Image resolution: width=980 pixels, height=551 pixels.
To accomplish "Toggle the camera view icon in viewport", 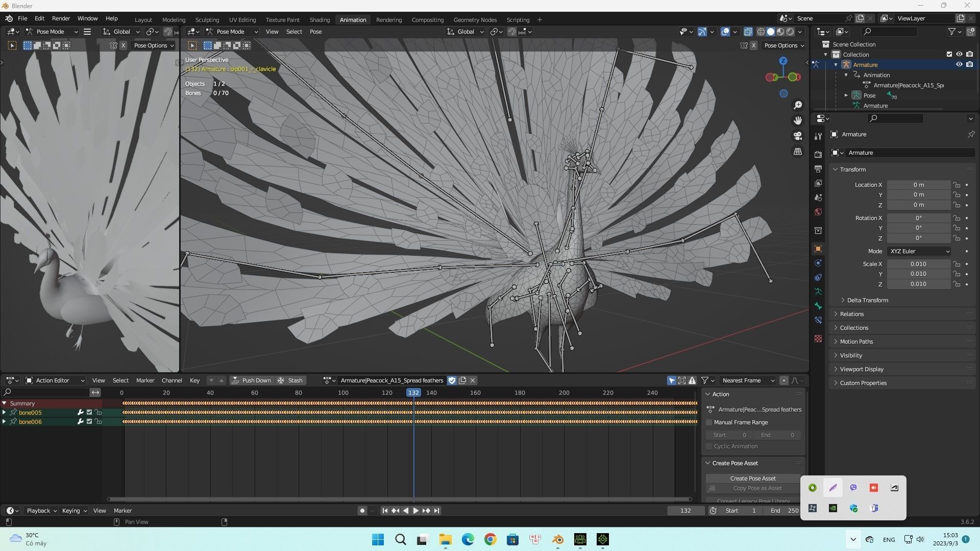I will 798,136.
